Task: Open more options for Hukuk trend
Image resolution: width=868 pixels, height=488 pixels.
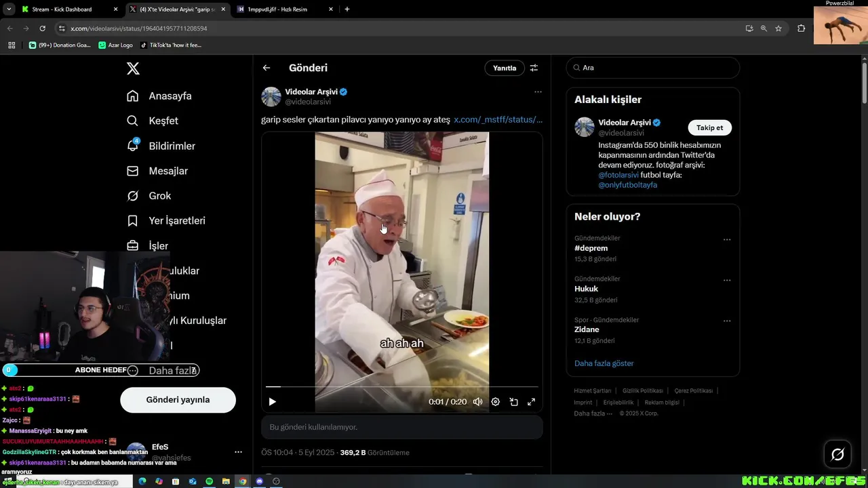Action: (x=727, y=280)
